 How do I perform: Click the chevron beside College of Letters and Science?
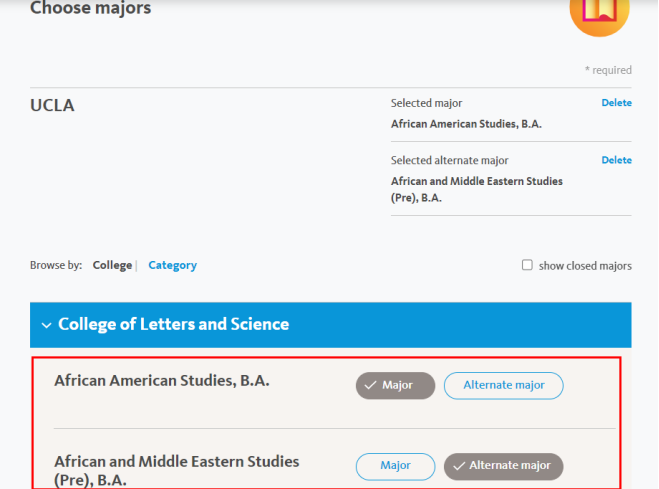click(x=45, y=325)
